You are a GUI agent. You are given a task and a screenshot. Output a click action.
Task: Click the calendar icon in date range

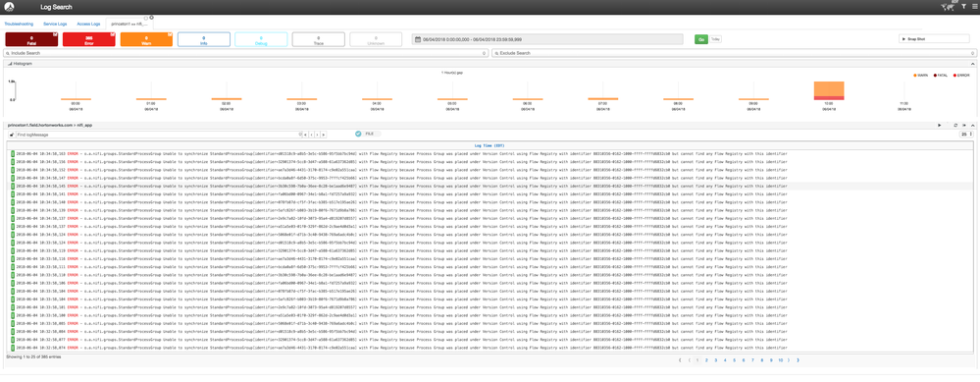(418, 38)
